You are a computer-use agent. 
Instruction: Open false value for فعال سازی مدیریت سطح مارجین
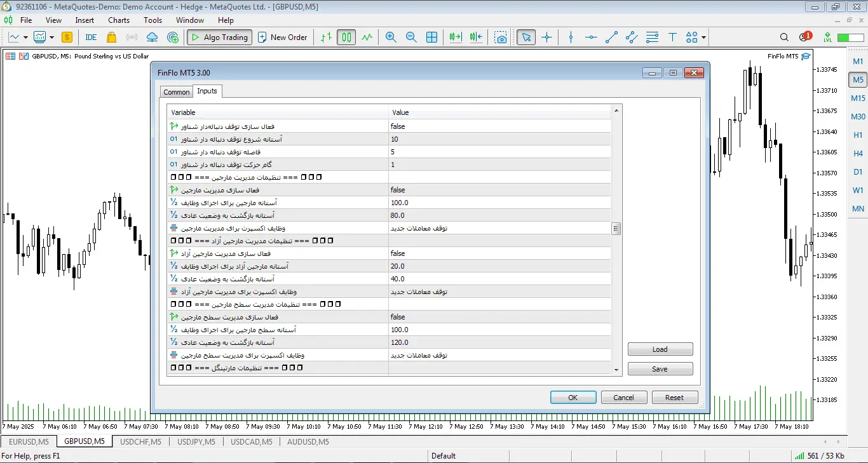coord(499,317)
